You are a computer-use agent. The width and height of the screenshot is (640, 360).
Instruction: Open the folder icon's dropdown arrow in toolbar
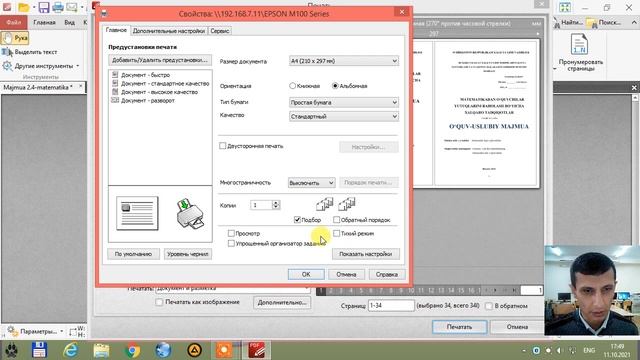coord(33,7)
